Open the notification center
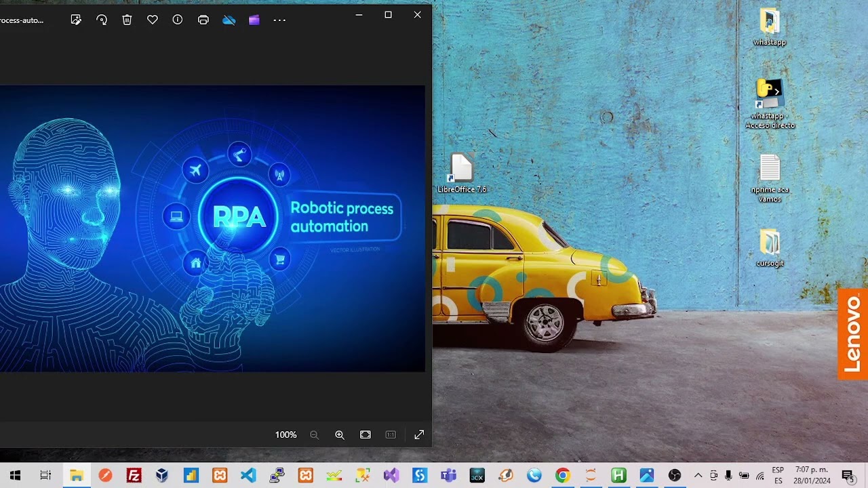This screenshot has width=868, height=488. (x=848, y=475)
